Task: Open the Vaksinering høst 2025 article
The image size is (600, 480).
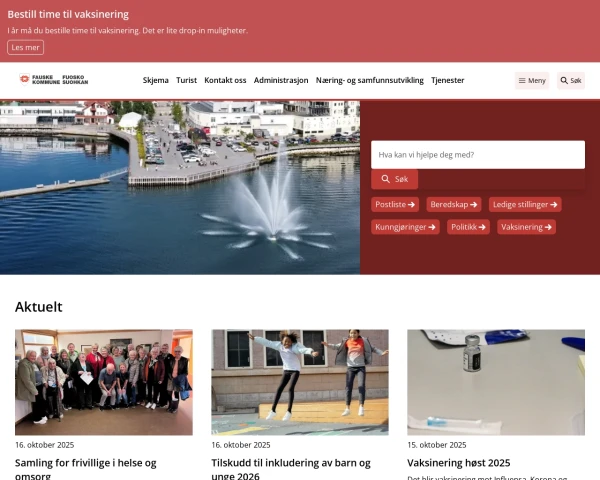Action: click(458, 463)
